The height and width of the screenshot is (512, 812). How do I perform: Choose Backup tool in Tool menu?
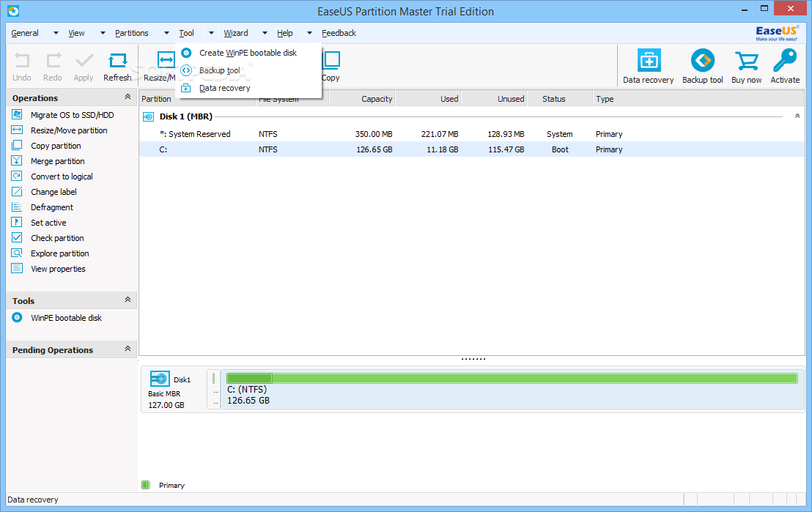[x=248, y=70]
